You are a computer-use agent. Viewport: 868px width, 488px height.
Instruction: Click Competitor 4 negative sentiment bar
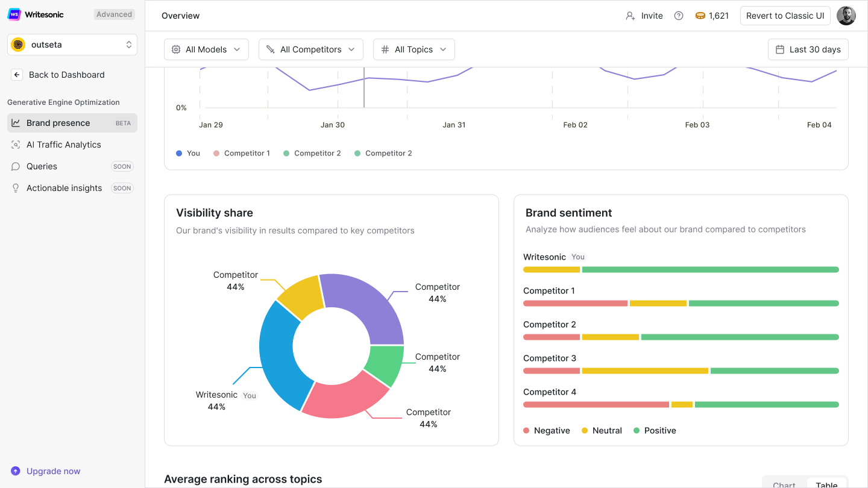[596, 405]
